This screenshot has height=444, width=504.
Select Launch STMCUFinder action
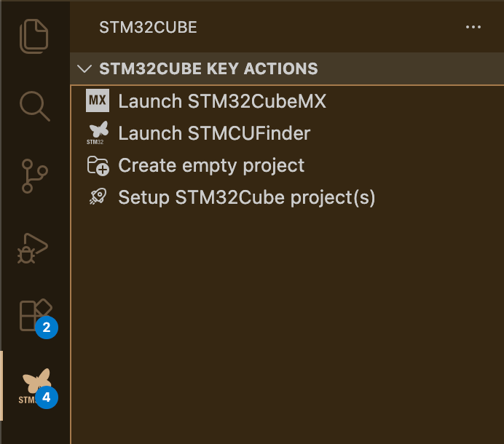(214, 133)
